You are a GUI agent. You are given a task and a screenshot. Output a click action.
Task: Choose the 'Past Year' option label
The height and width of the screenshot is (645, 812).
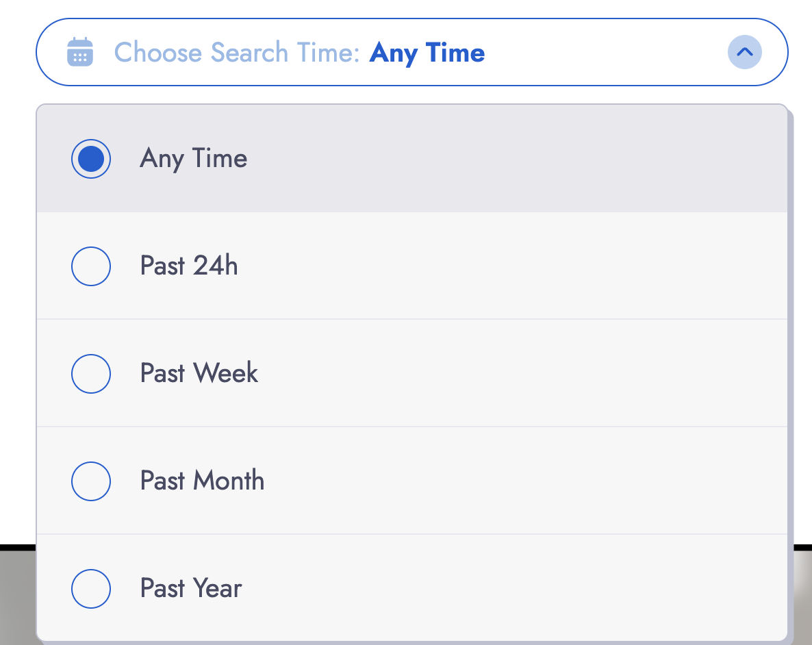pos(191,589)
